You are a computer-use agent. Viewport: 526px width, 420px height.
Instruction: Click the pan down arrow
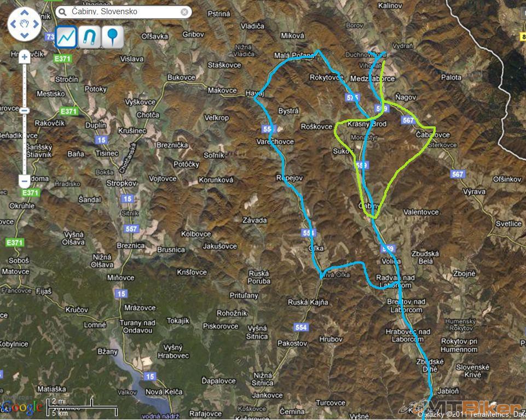[x=25, y=35]
